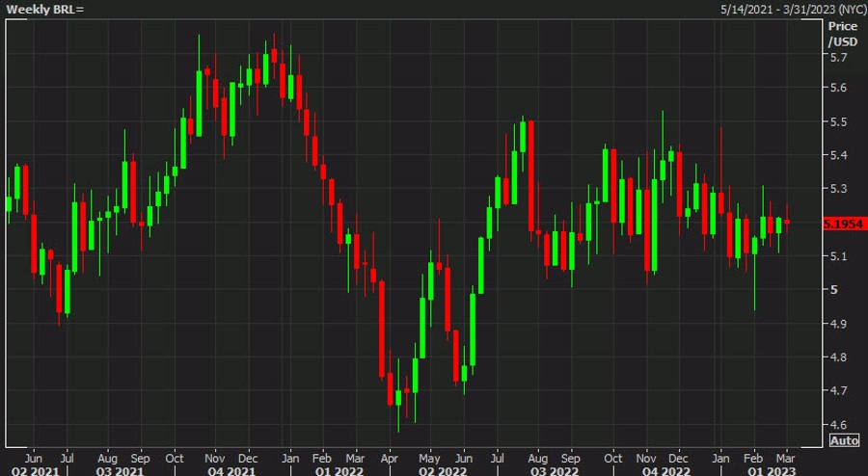Click the Q1 2023 quarter label

772,471
